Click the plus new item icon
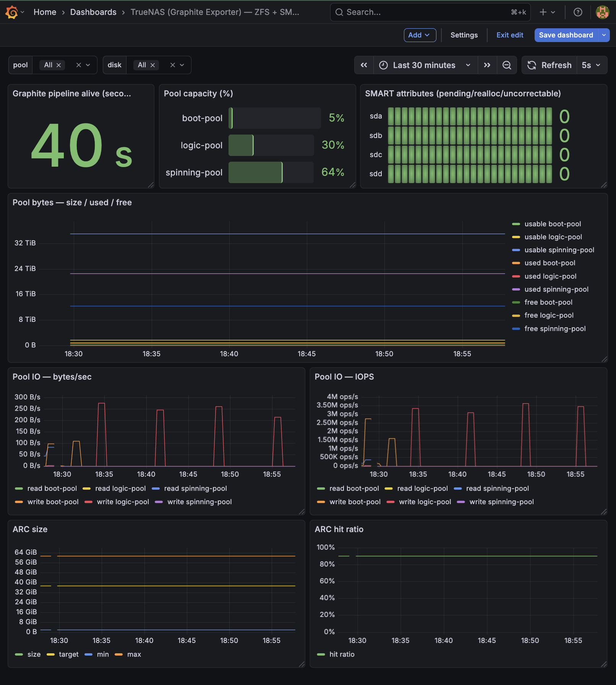Viewport: 616px width, 685px height. point(543,12)
